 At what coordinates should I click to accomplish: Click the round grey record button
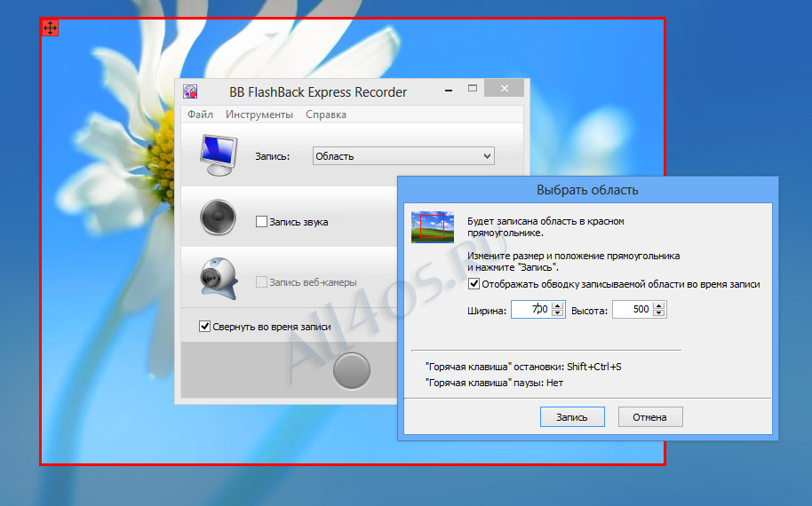pyautogui.click(x=352, y=371)
